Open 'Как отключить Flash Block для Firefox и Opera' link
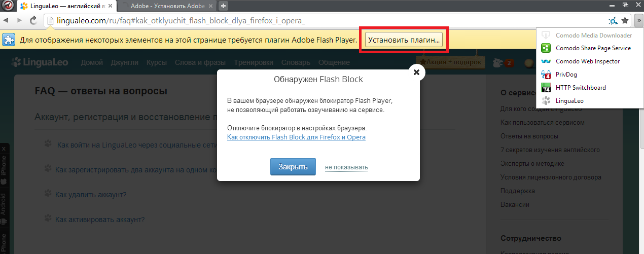Image resolution: width=644 pixels, height=254 pixels. tap(296, 137)
